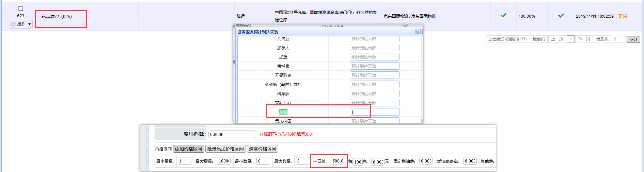644x172 pixels.
Task: Click the 陆运 transport type cell
Action: 241,16
